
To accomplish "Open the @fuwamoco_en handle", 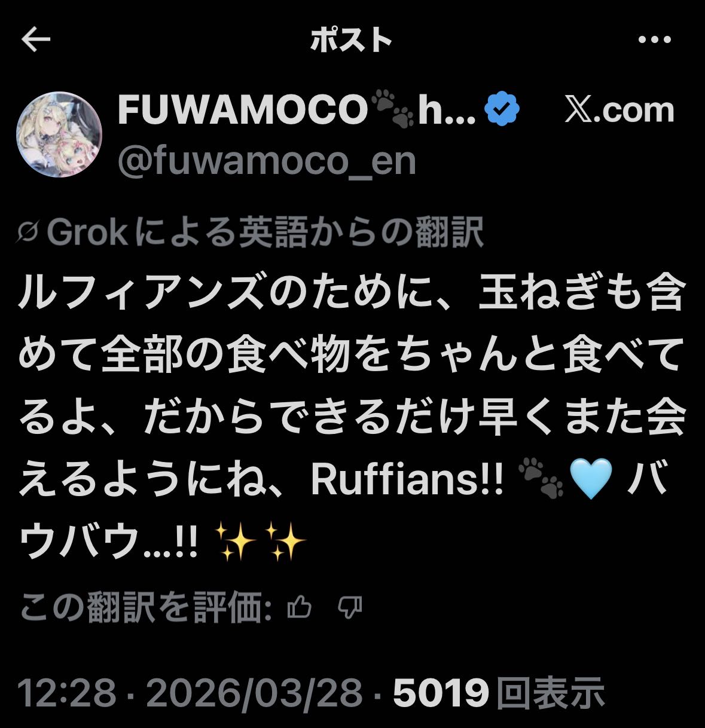I will point(267,161).
